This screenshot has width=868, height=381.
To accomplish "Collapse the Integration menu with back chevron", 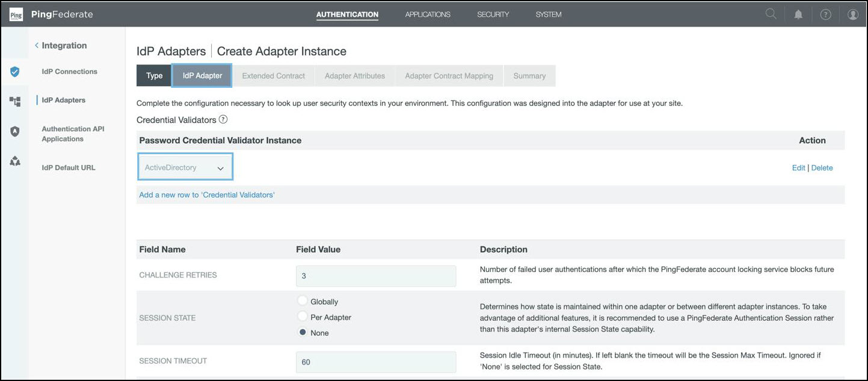I will (37, 46).
